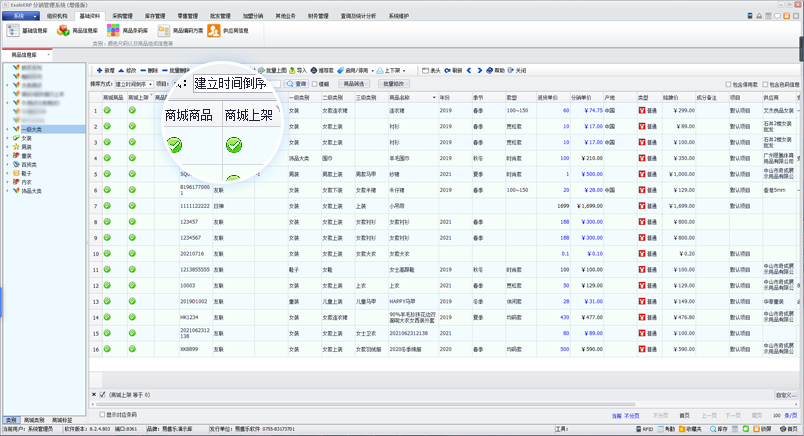Open the 系统 menu dropdown
Image resolution: width=804 pixels, height=436 pixels.
20,16
